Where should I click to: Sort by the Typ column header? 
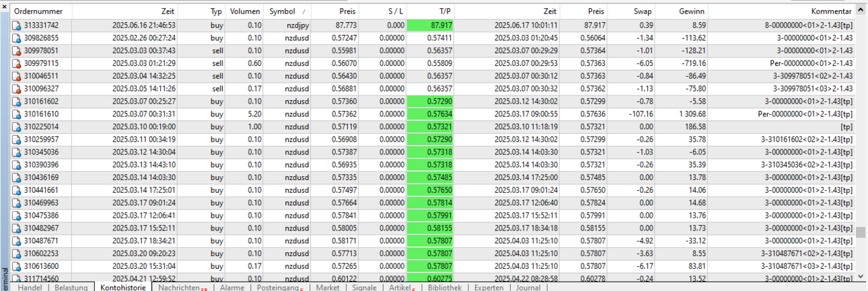216,11
